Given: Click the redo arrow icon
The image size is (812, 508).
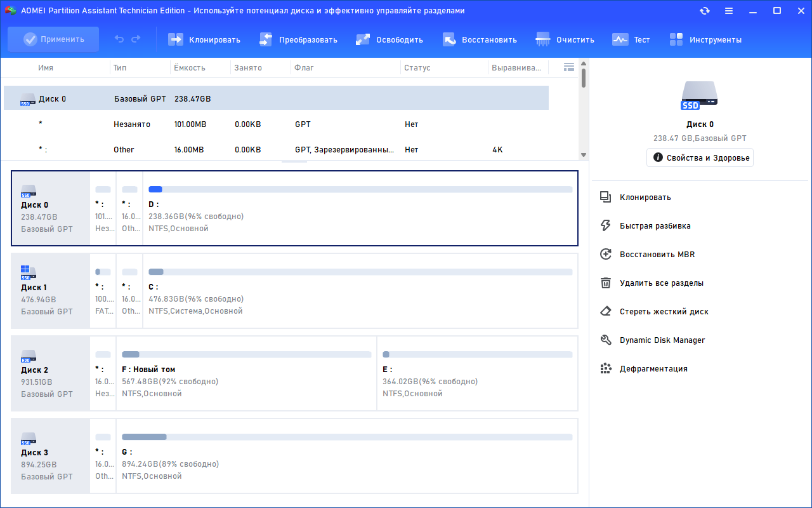Looking at the screenshot, I should click(136, 39).
